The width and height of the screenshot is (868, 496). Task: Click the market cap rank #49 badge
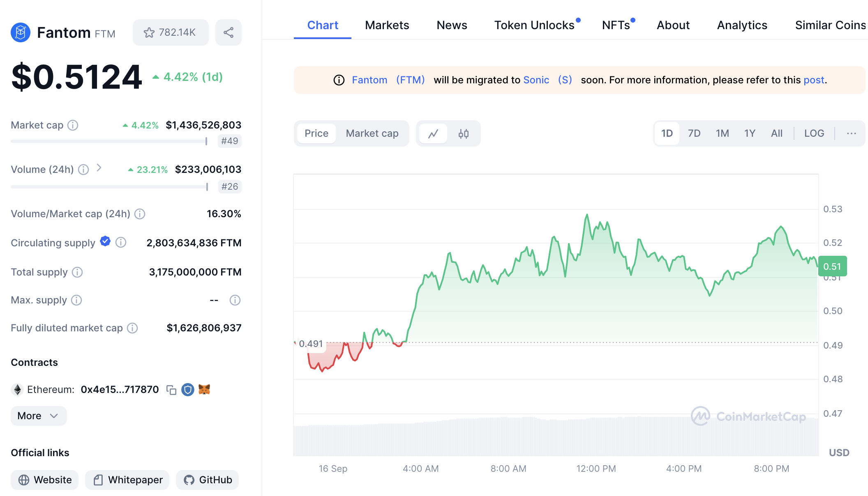point(230,141)
